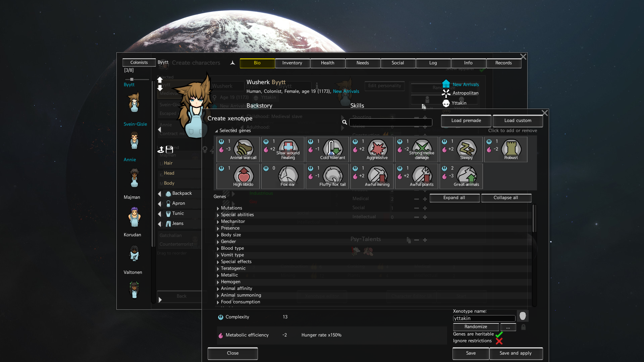Expand the Animal affinity category
Viewport: 644px width, 362px height.
218,289
